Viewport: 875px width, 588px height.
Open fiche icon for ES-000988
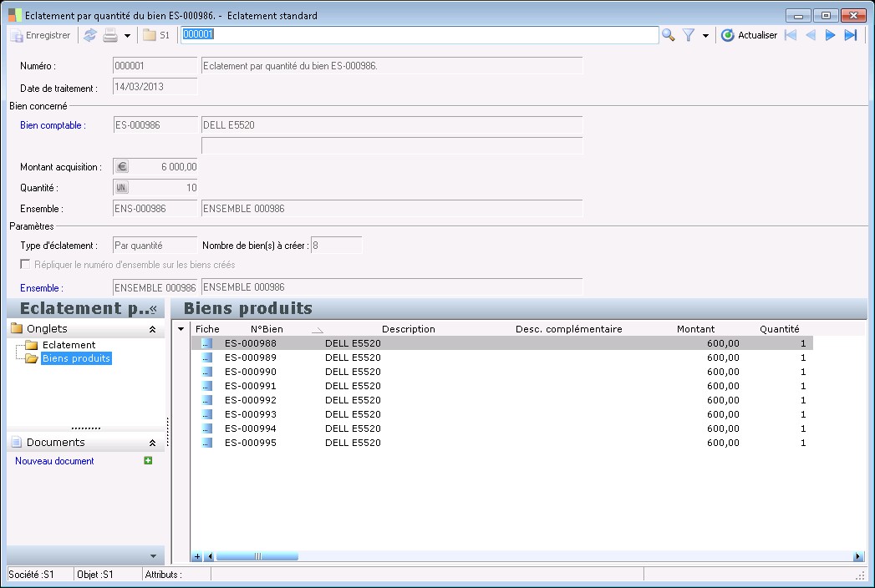point(207,343)
